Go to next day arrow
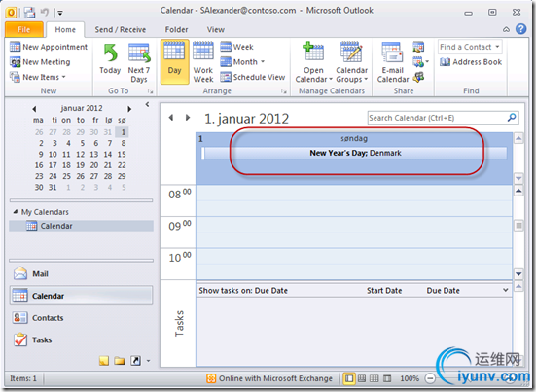 pyautogui.click(x=188, y=118)
